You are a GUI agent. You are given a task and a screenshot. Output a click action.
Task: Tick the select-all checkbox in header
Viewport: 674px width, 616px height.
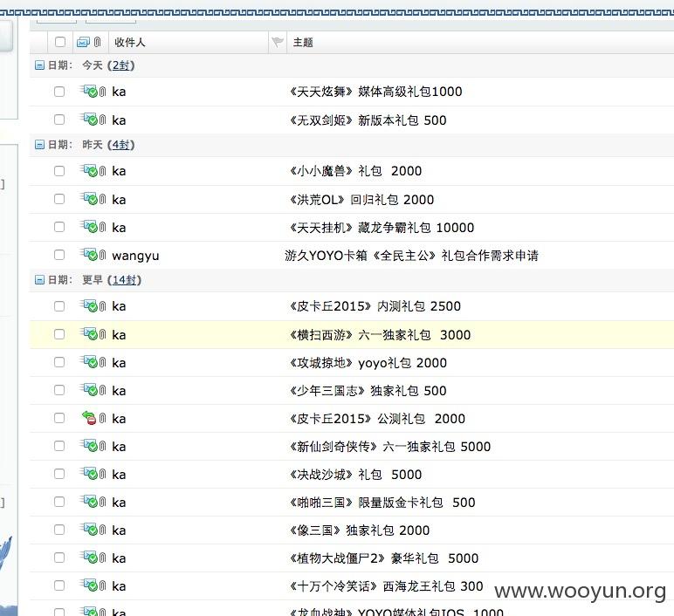click(x=60, y=42)
